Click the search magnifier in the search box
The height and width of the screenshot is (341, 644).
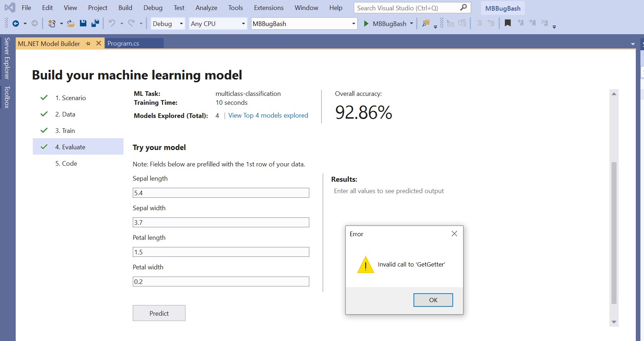point(463,7)
